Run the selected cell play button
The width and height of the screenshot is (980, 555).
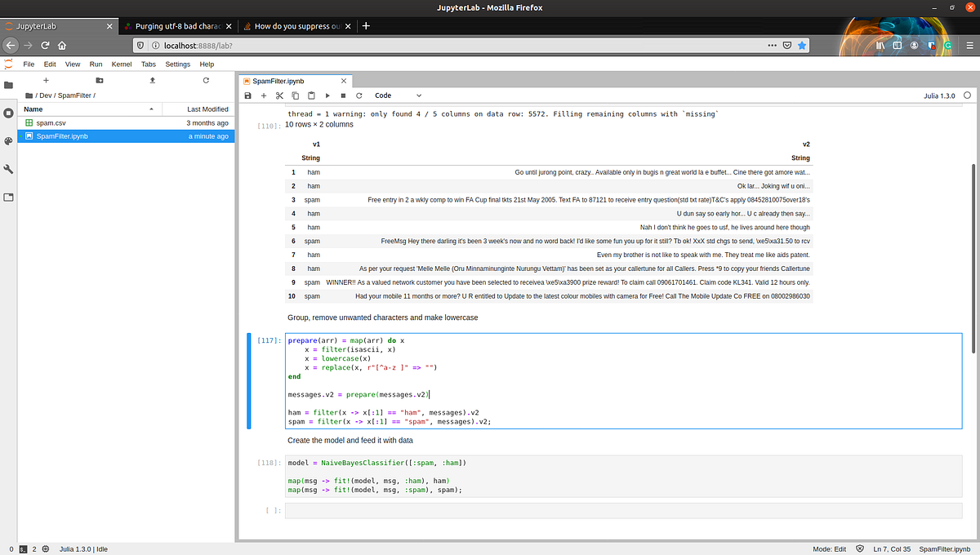(327, 95)
